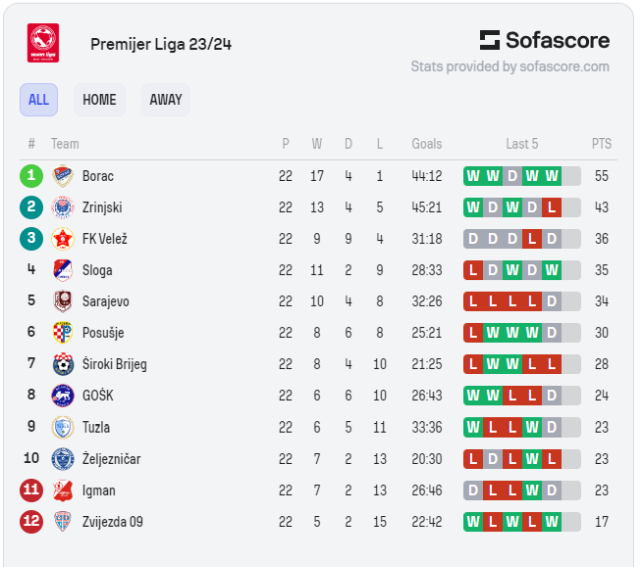Open the sofascore.com stats provider link
The width and height of the screenshot is (640, 567).
[509, 67]
